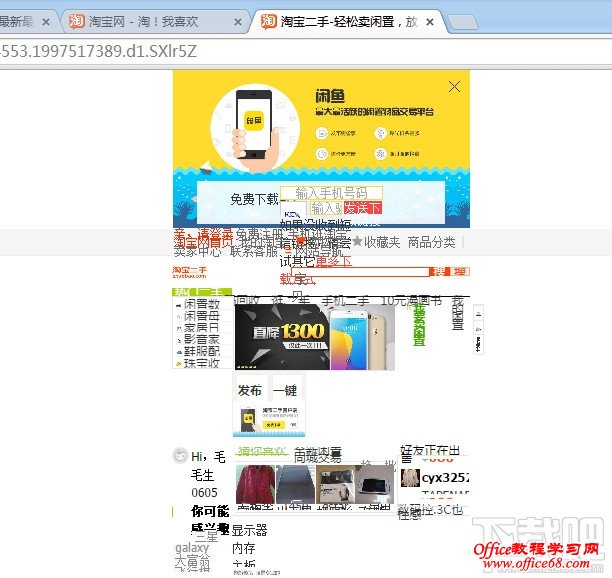The width and height of the screenshot is (612, 578).
Task: Click the green 我要卖闲置 vertical link
Action: tap(419, 325)
